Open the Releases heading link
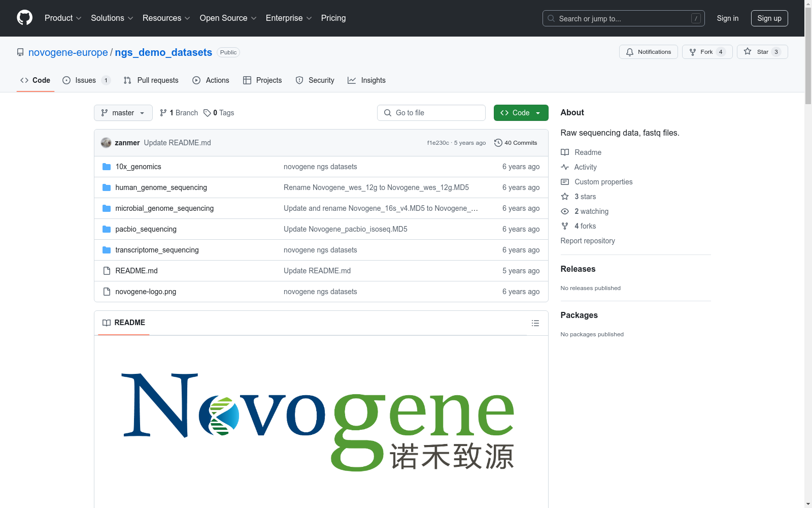Screen dimensions: 812x508 (578, 269)
